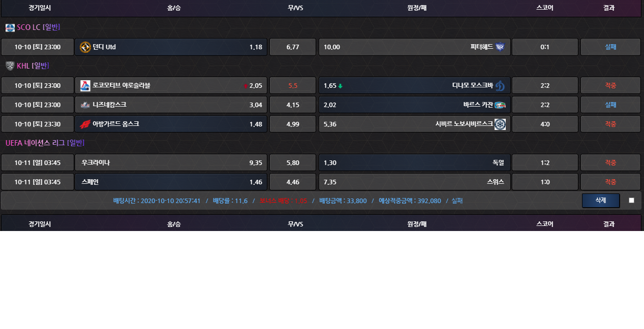
Task: Click the SCO LC league icon
Action: click(10, 28)
